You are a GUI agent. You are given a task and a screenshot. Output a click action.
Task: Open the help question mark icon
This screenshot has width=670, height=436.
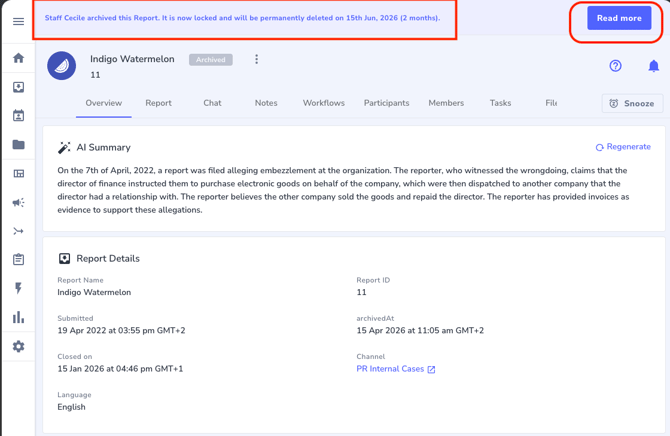point(615,66)
